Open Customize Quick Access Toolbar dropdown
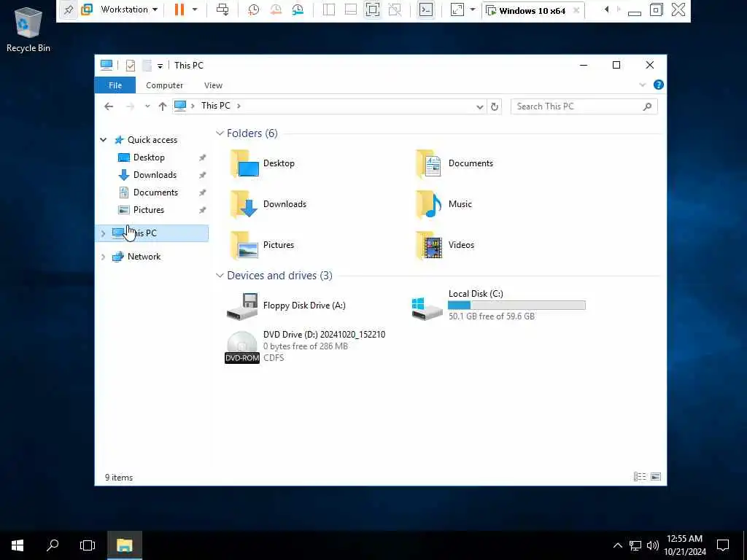 pos(160,66)
